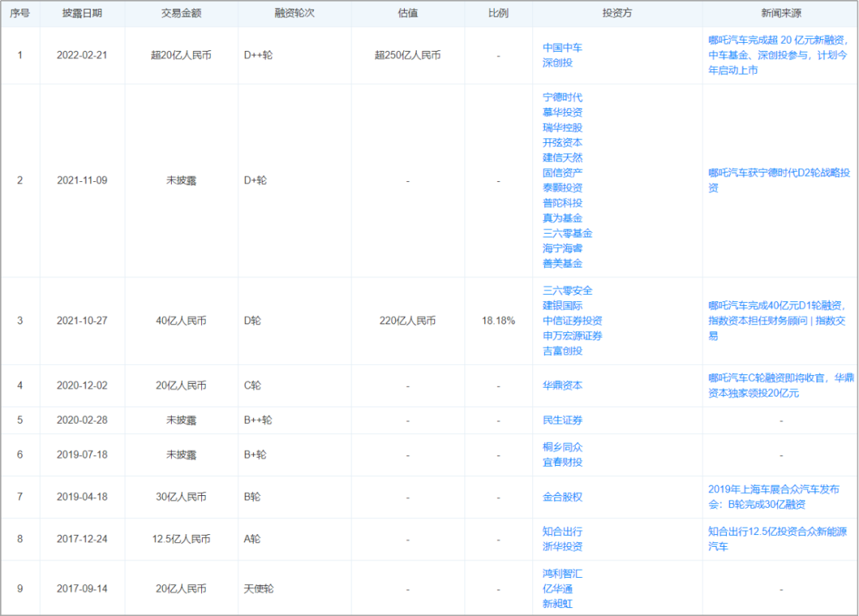Select the 宜春财投 investor link
The width and height of the screenshot is (859, 616).
point(562,462)
